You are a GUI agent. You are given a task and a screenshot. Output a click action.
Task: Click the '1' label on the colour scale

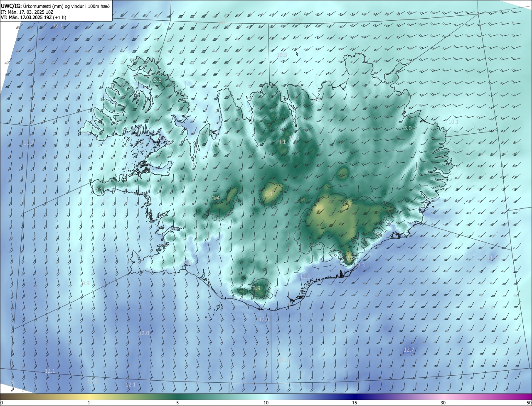point(89,403)
